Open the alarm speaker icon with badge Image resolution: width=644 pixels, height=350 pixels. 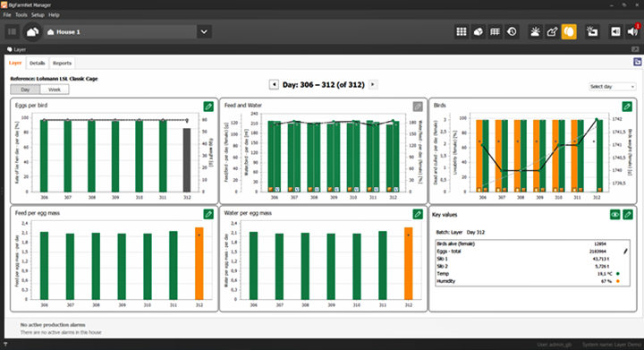pos(633,31)
